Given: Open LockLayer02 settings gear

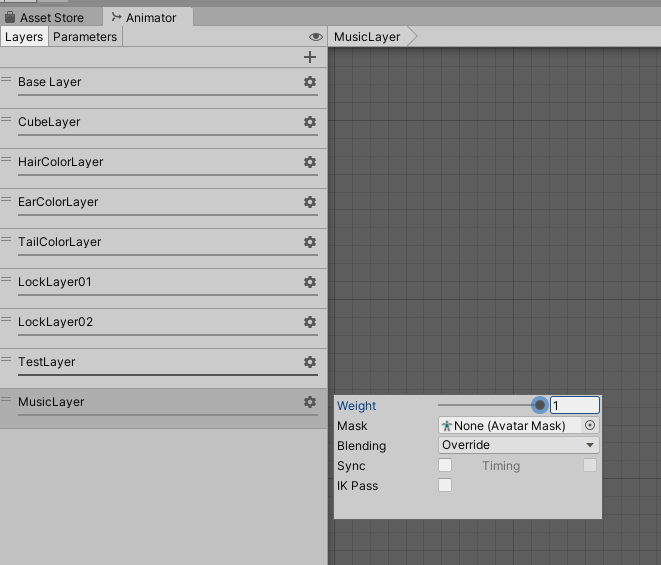Looking at the screenshot, I should pyautogui.click(x=310, y=322).
